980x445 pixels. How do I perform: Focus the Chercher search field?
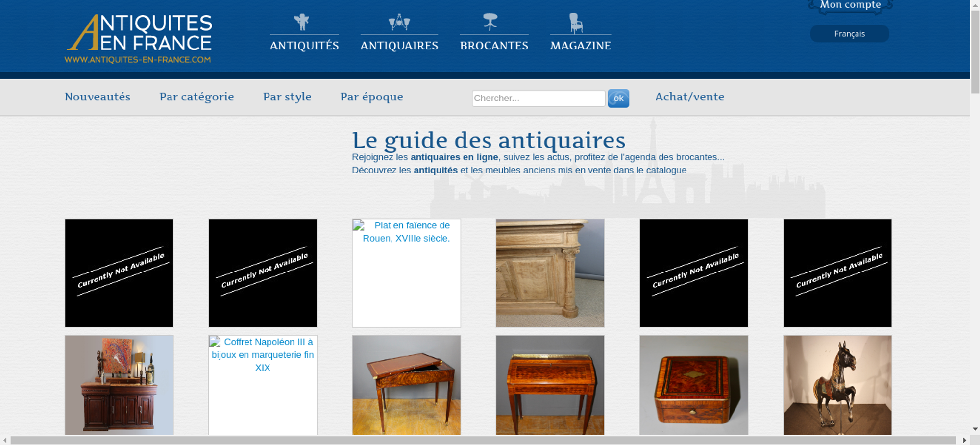538,99
